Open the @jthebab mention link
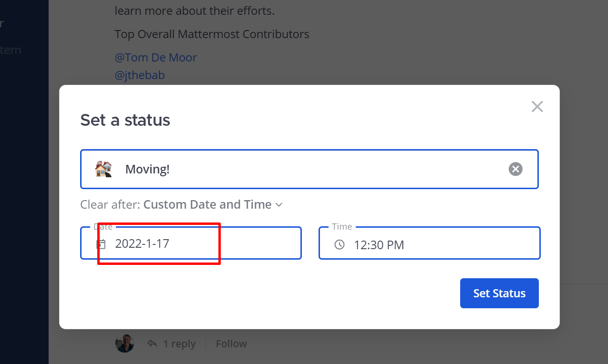Image resolution: width=608 pixels, height=364 pixels. point(140,75)
